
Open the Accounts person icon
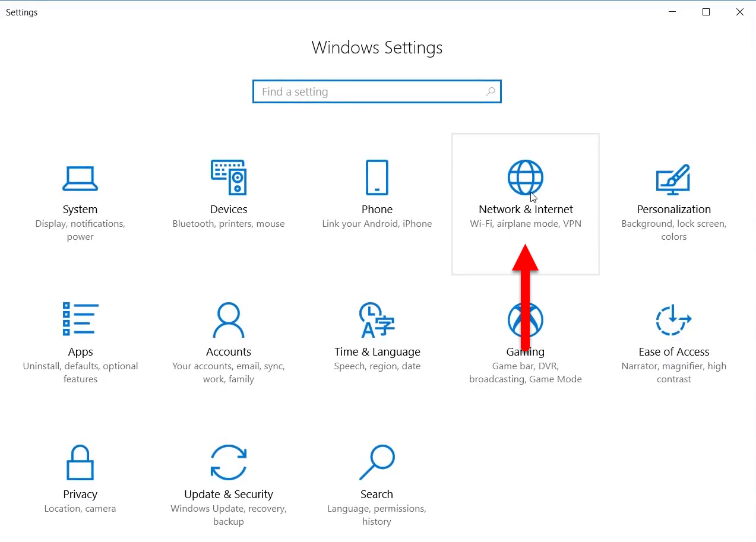[x=229, y=319]
